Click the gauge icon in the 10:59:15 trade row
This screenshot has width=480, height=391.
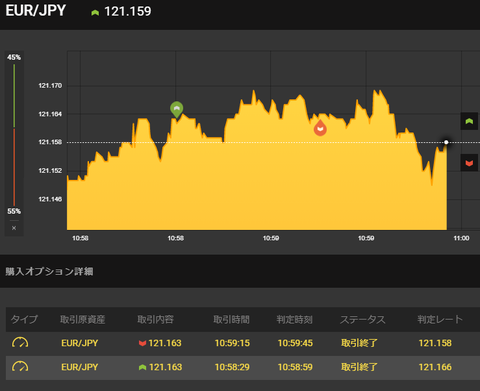[x=20, y=343]
